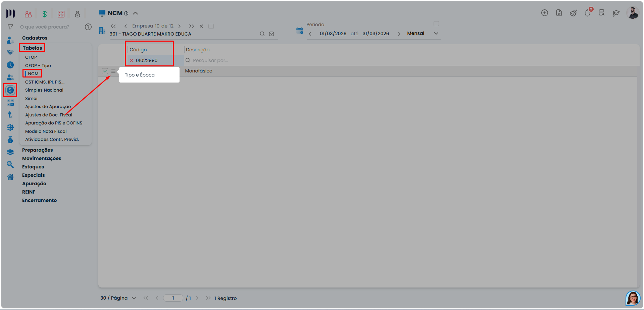The width and height of the screenshot is (644, 310).
Task: Open the support assistant avatar at bottom right
Action: click(x=633, y=298)
